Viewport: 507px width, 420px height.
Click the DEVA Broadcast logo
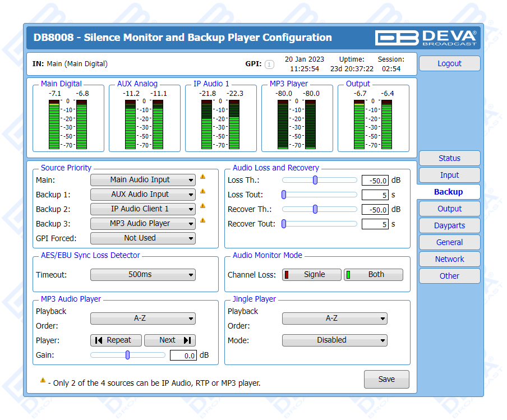pos(426,38)
